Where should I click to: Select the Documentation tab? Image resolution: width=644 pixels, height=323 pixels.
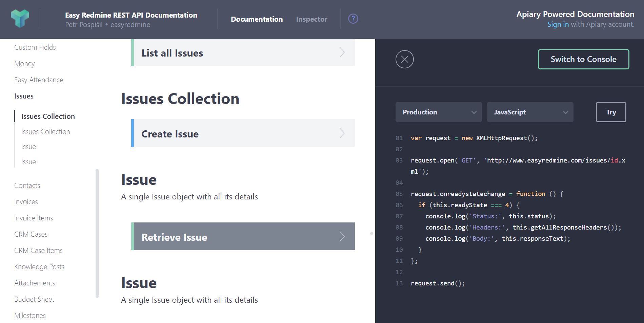pyautogui.click(x=257, y=19)
